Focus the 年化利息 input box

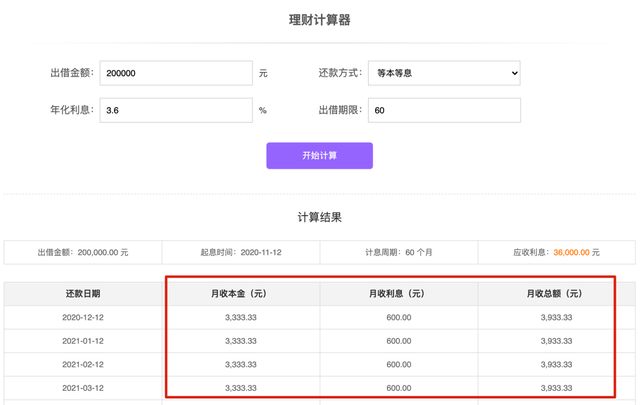click(x=176, y=110)
